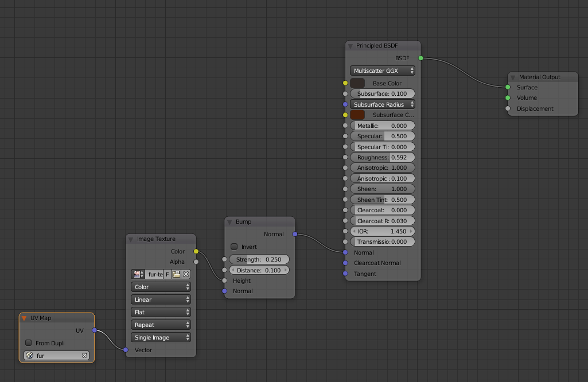This screenshot has width=588, height=382.
Task: Unlink the fur-te image with the X
Action: click(186, 274)
